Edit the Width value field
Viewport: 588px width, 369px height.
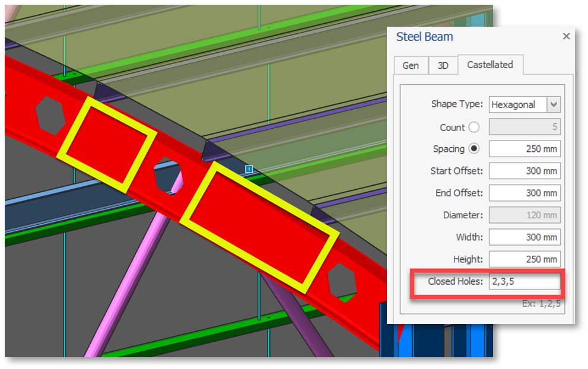[x=525, y=237]
